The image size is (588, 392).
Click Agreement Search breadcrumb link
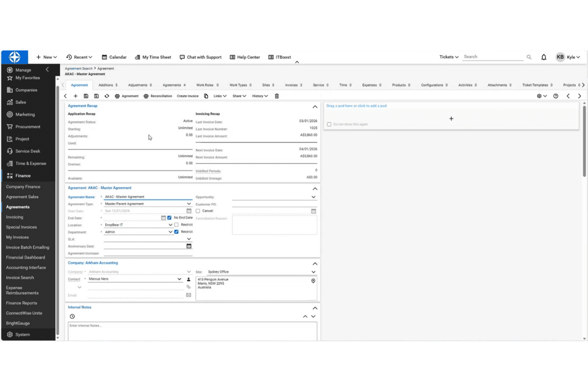pos(79,69)
